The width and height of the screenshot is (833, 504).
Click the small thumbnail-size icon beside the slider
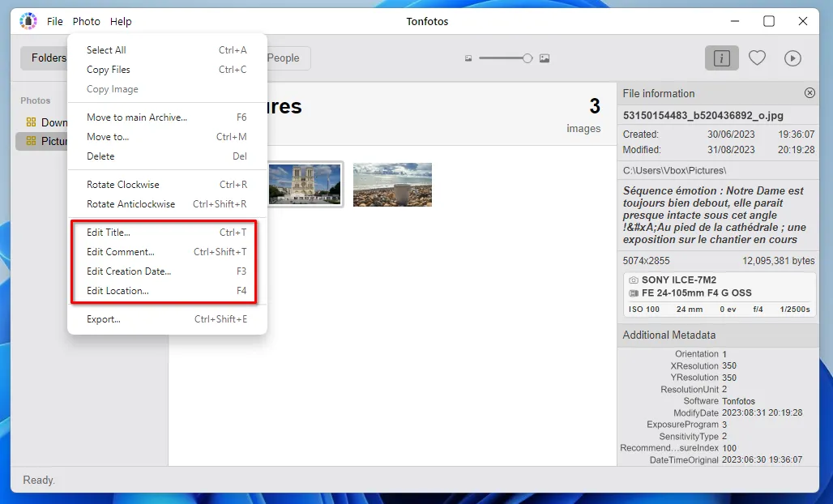[468, 58]
